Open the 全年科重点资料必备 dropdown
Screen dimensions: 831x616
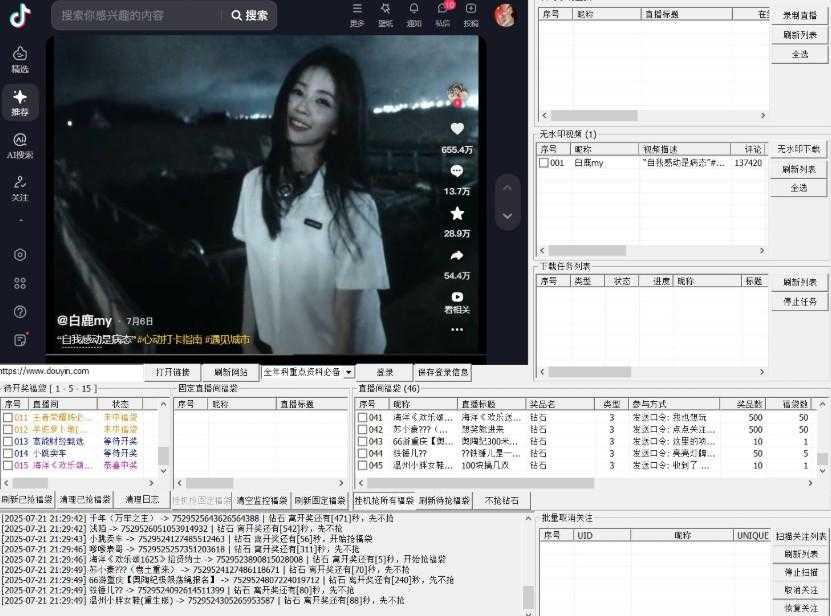coord(307,372)
